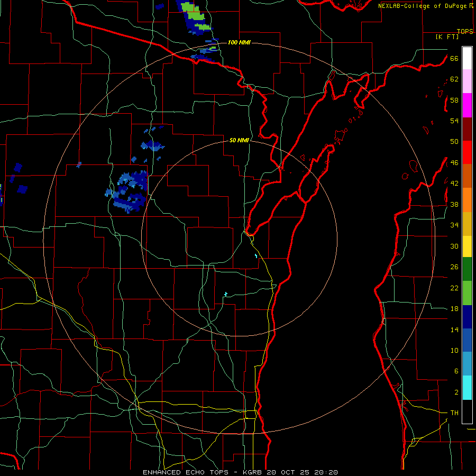The width and height of the screenshot is (476, 476).
Task: Click the 6 legend value
Action: (456, 371)
